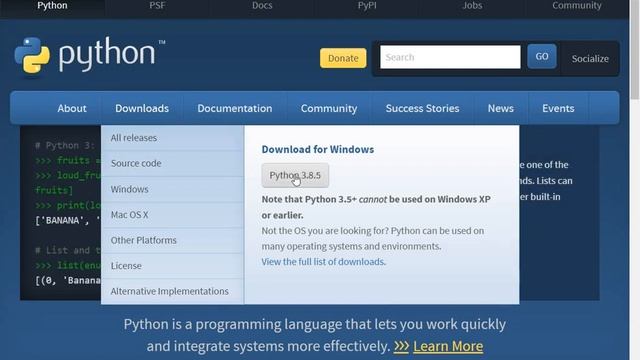Open the Documentation navigation menu
The image size is (640, 360).
235,108
